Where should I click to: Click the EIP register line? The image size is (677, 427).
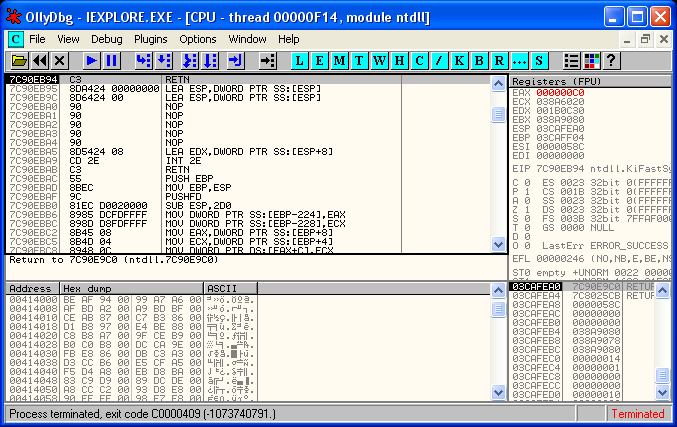point(591,169)
